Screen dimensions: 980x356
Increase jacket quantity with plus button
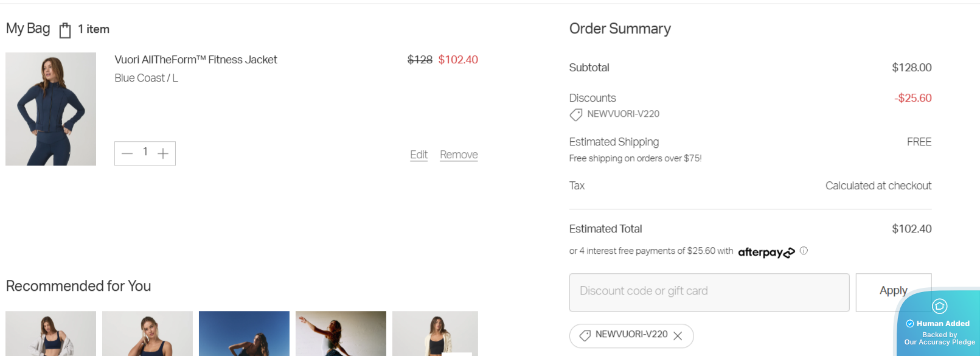[163, 153]
